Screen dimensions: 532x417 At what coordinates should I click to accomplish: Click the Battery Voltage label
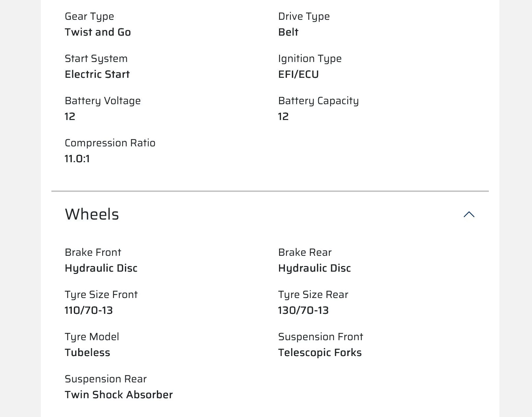tap(103, 101)
